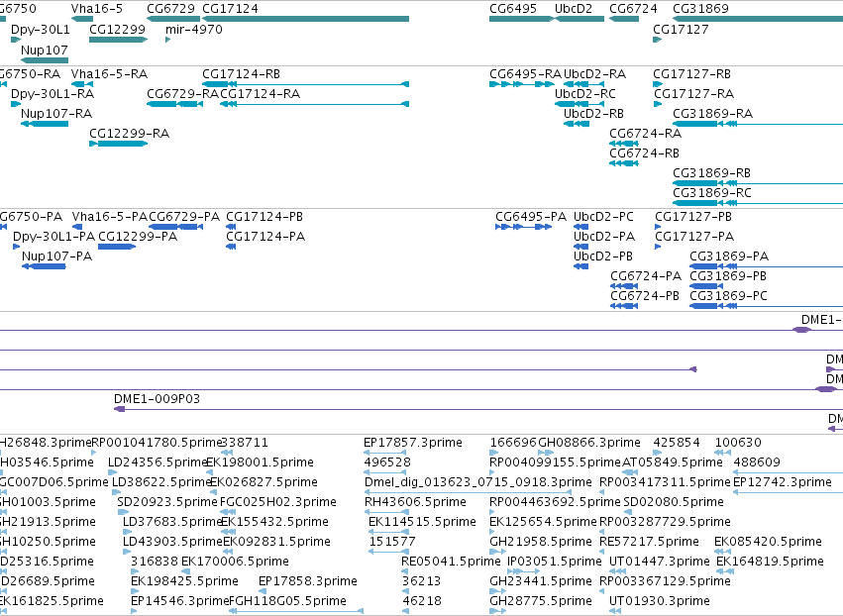Select the CG31869-PB protein label

(728, 276)
